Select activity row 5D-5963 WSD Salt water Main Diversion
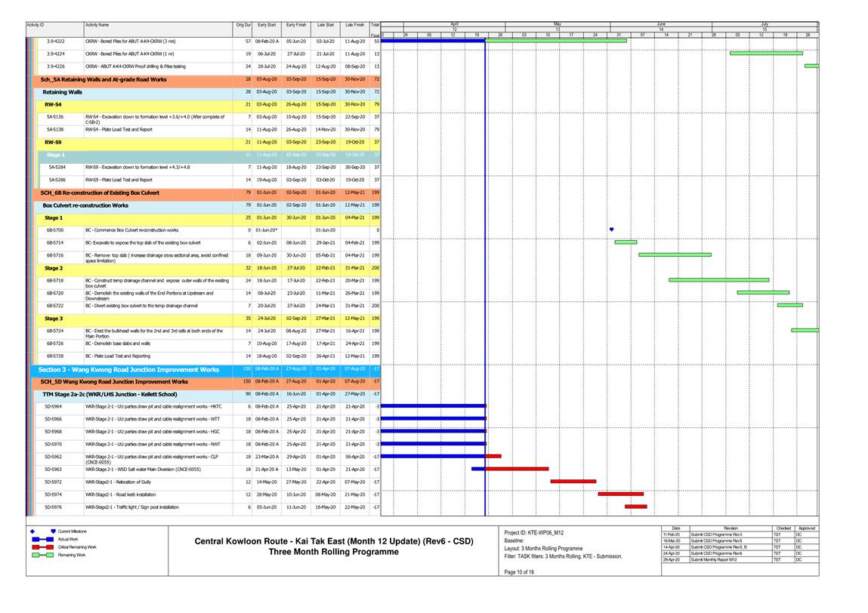The height and width of the screenshot is (613, 868). pos(143,469)
